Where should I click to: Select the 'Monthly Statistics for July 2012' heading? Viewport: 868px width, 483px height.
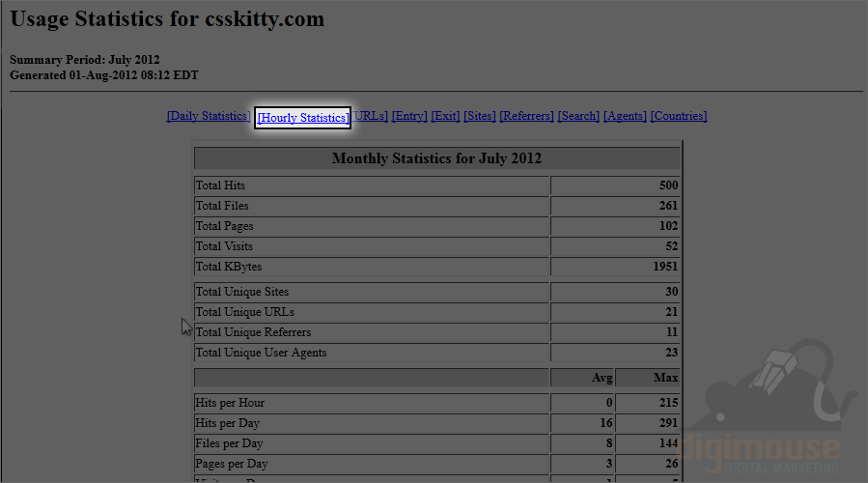(x=436, y=158)
